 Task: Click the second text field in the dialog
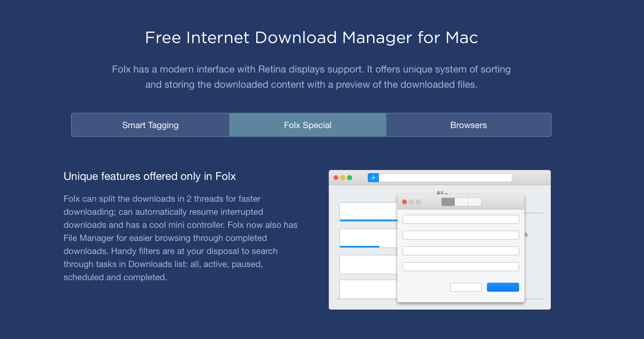coord(461,235)
